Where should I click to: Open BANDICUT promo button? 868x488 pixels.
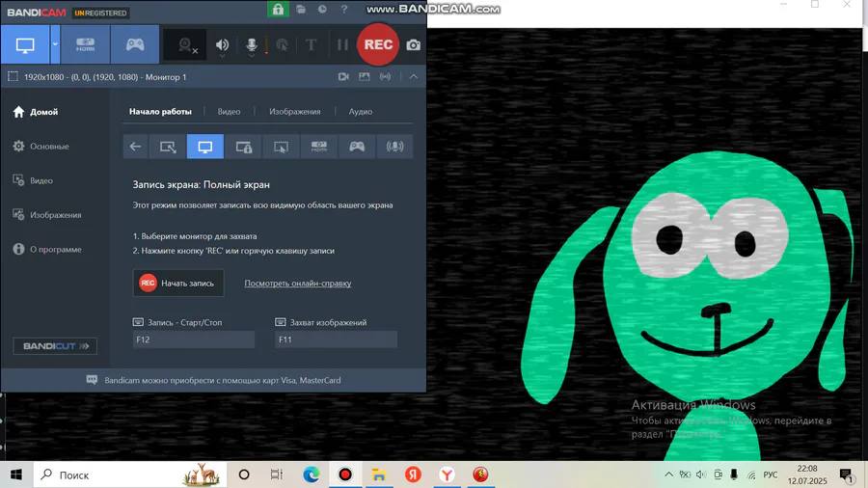tap(55, 346)
